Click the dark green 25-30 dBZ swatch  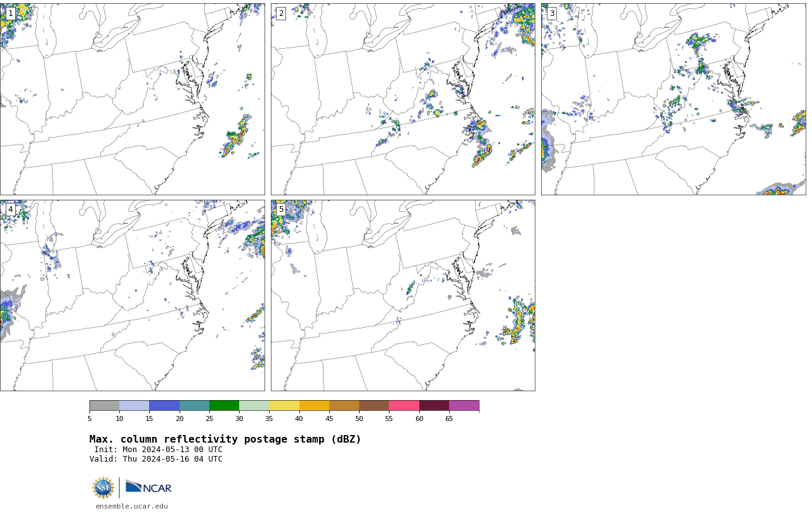pyautogui.click(x=224, y=406)
